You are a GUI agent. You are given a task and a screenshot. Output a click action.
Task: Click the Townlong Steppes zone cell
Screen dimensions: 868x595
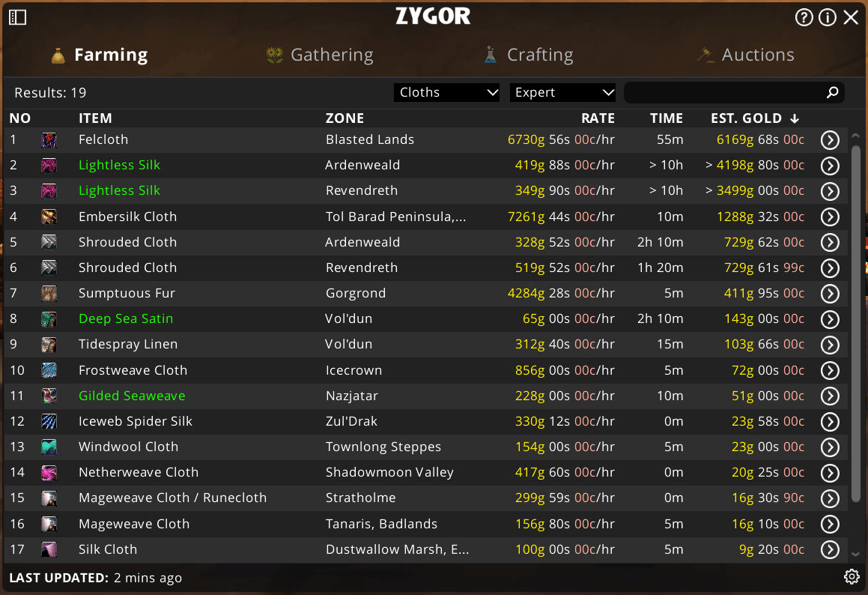[383, 447]
